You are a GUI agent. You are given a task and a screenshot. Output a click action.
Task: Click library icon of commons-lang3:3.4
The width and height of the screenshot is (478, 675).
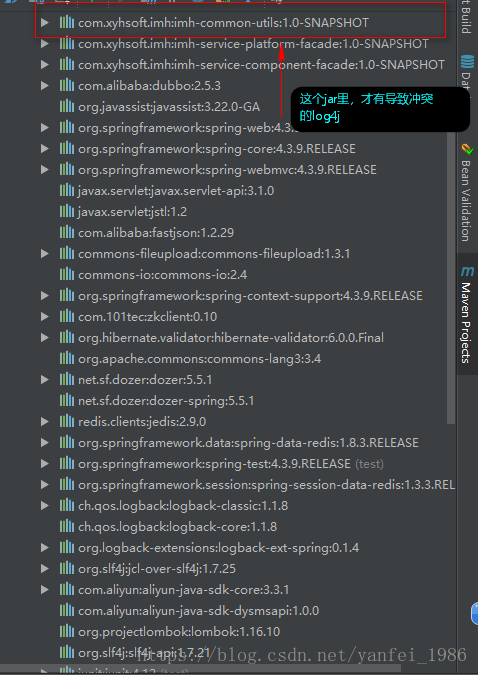(67, 359)
